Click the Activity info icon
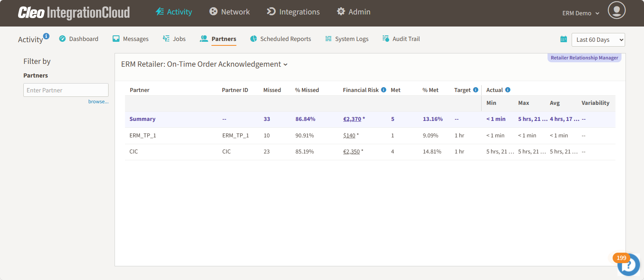The height and width of the screenshot is (280, 644). [46, 36]
